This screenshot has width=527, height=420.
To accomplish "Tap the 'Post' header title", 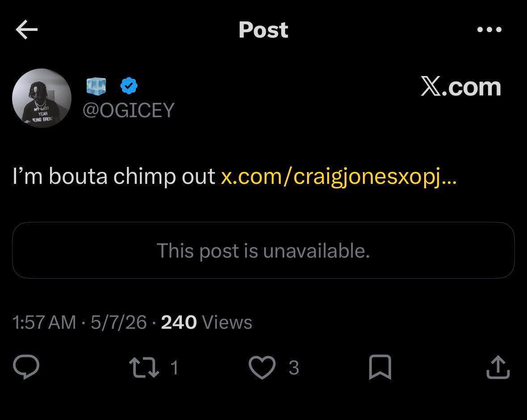I will (264, 30).
